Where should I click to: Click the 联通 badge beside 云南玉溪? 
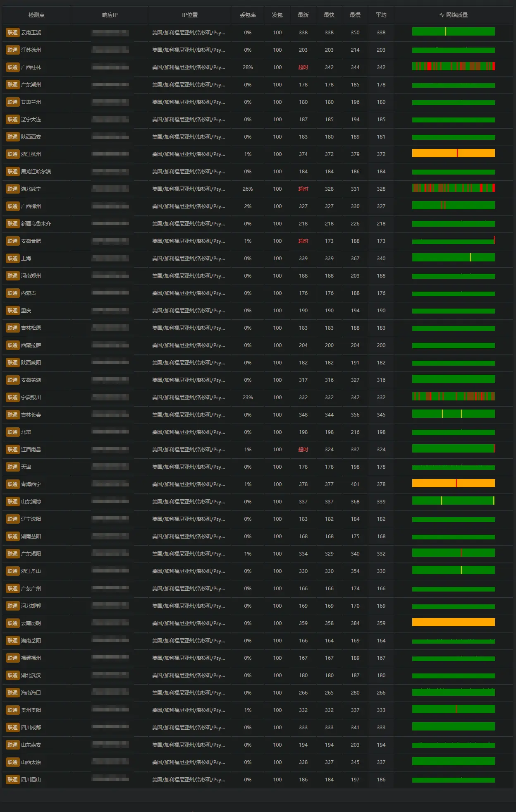coord(12,33)
